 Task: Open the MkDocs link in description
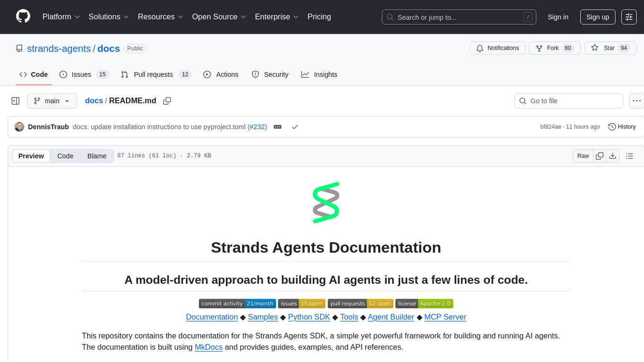click(208, 347)
